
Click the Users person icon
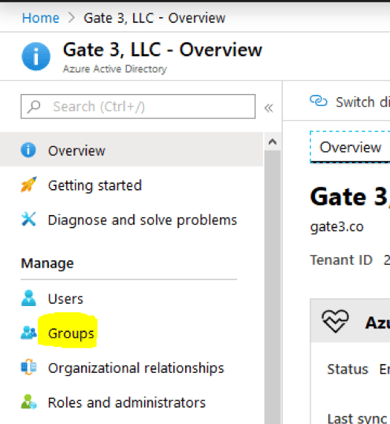[29, 298]
